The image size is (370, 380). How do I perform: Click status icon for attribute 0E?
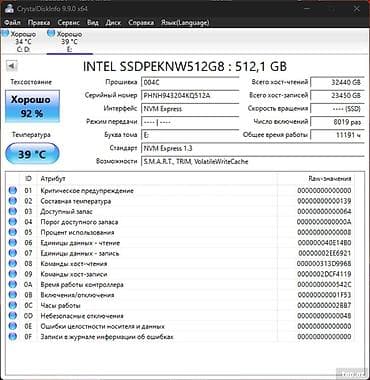tap(13, 326)
